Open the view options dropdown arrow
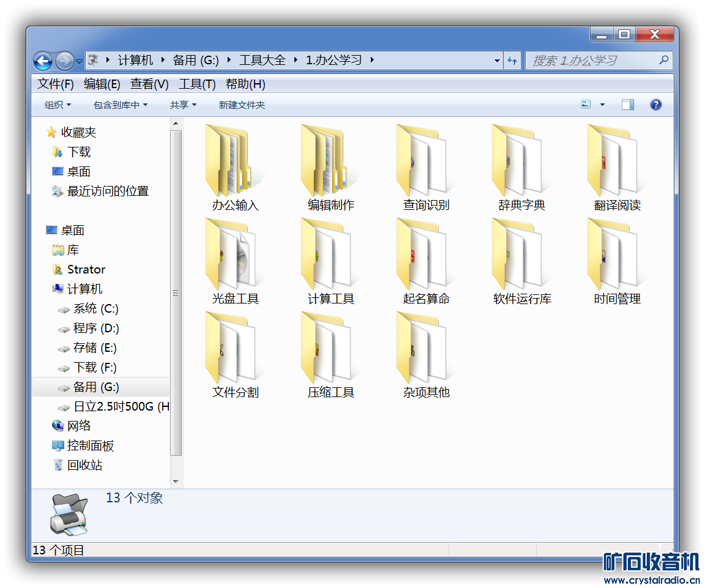Image resolution: width=705 pixels, height=588 pixels. [602, 105]
